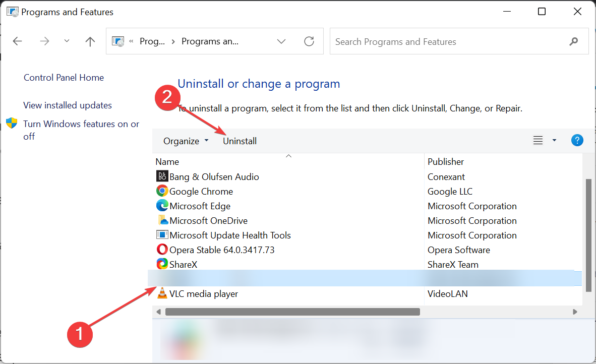Click the Control Panel address bar icon

click(118, 41)
